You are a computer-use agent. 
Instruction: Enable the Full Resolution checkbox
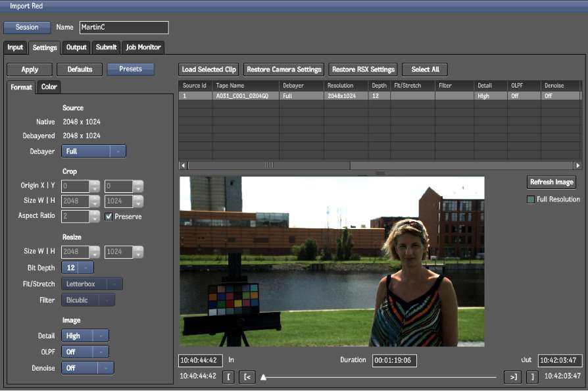coord(531,199)
